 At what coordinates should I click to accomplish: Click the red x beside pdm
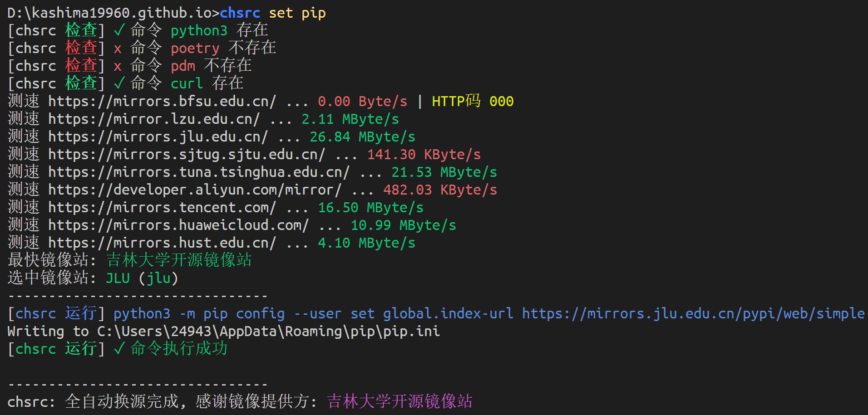pyautogui.click(x=118, y=67)
